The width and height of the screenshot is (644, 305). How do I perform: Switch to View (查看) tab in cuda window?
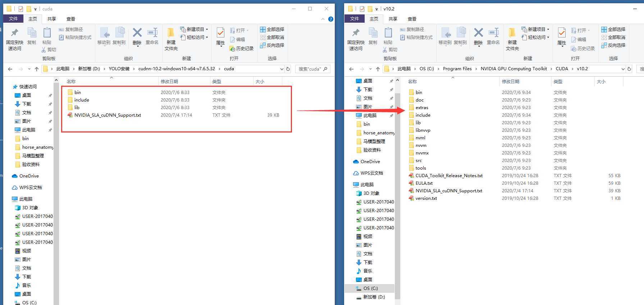tap(71, 19)
